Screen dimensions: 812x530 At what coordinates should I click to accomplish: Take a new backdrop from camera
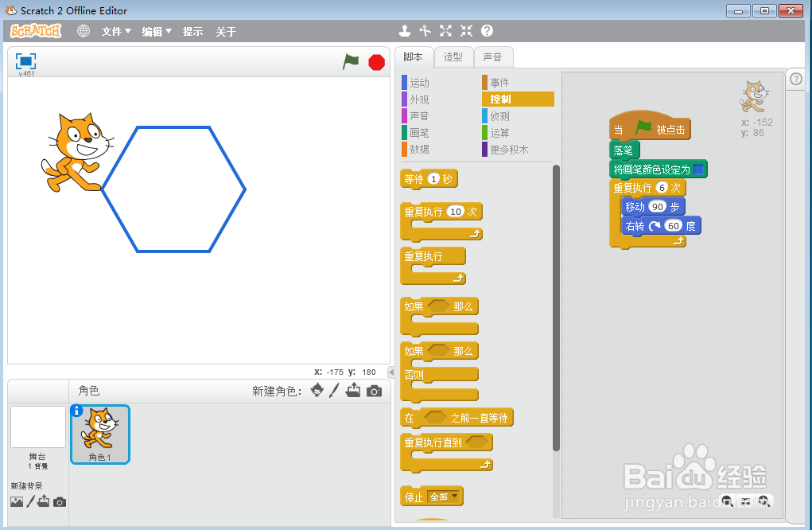[60, 502]
